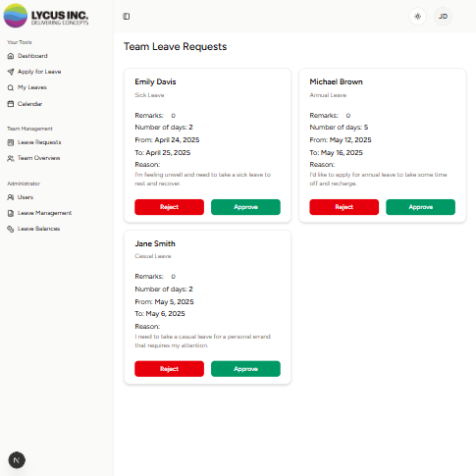Toggle the sidebar panel icon
The height and width of the screenshot is (476, 476).
pyautogui.click(x=127, y=17)
